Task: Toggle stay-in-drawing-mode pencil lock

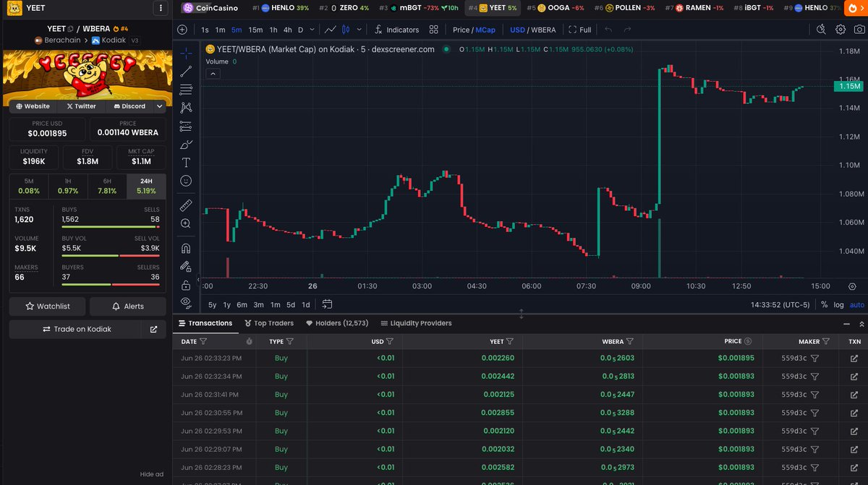Action: (x=186, y=266)
